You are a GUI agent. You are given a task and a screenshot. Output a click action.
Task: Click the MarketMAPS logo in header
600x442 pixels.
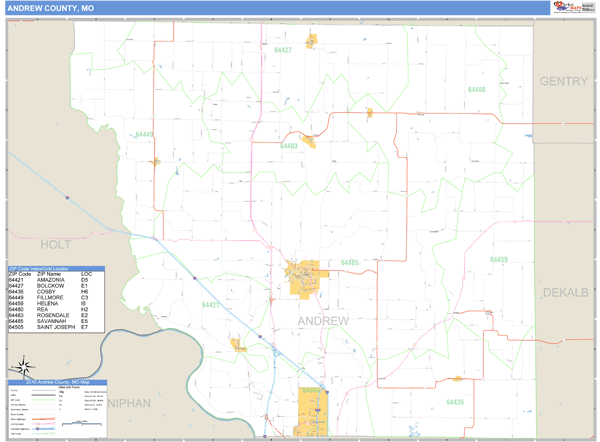565,8
